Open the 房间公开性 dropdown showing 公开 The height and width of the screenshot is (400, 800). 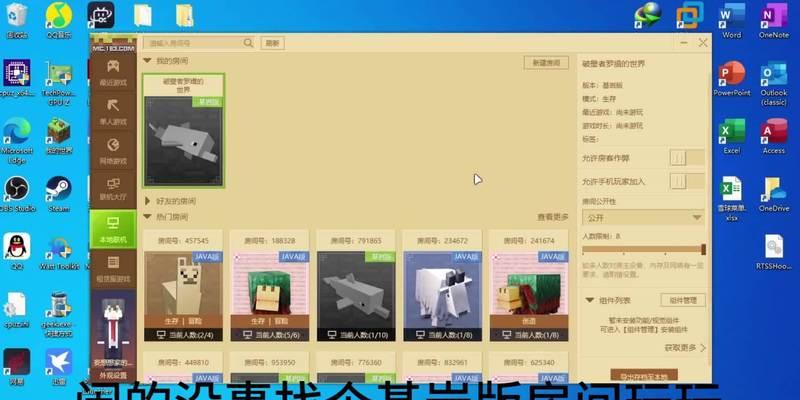click(643, 218)
